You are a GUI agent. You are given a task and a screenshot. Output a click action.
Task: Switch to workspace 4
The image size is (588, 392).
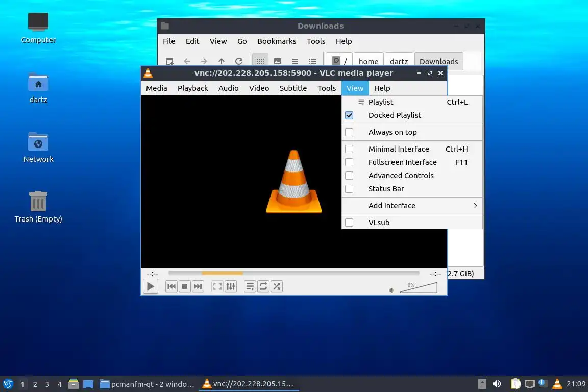click(x=60, y=384)
